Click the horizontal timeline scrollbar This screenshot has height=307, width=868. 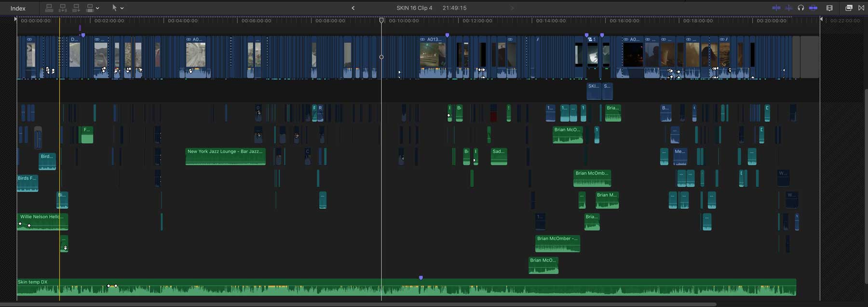(x=358, y=304)
